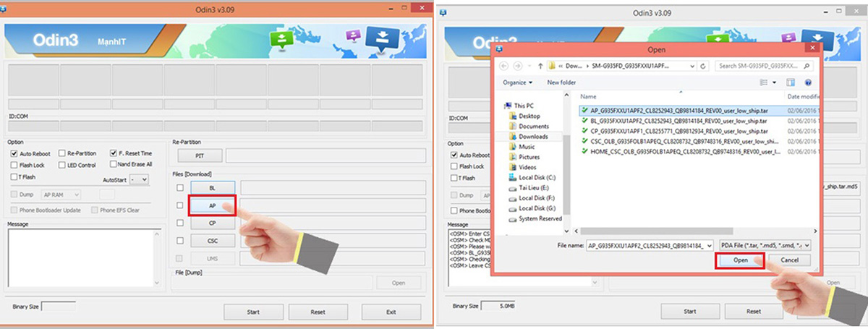The image size is (868, 329).
Task: Refresh the Open dialog folder view
Action: pos(703,66)
